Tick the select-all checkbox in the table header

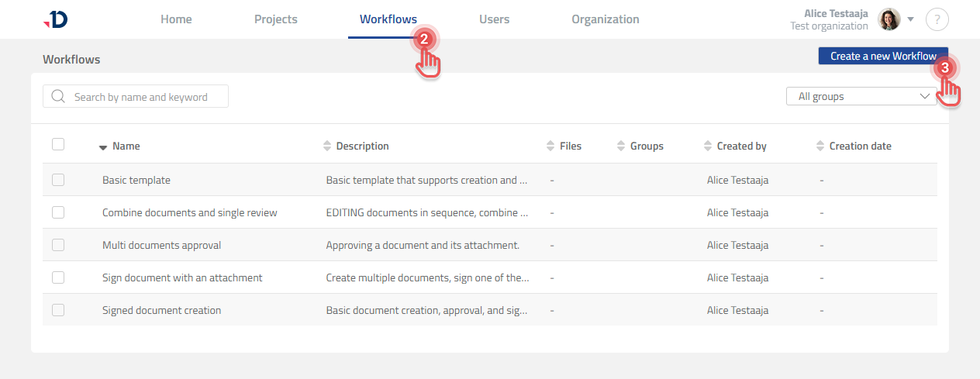coord(58,144)
